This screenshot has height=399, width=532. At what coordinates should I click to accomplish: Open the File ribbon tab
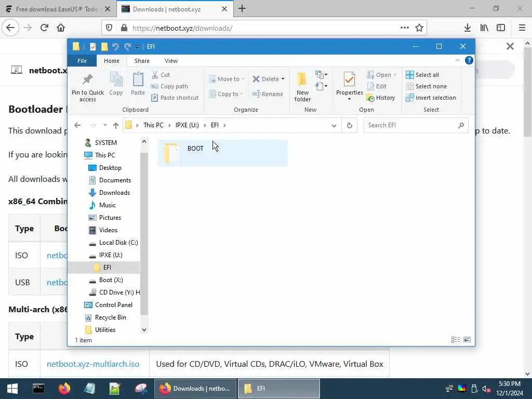tap(82, 61)
